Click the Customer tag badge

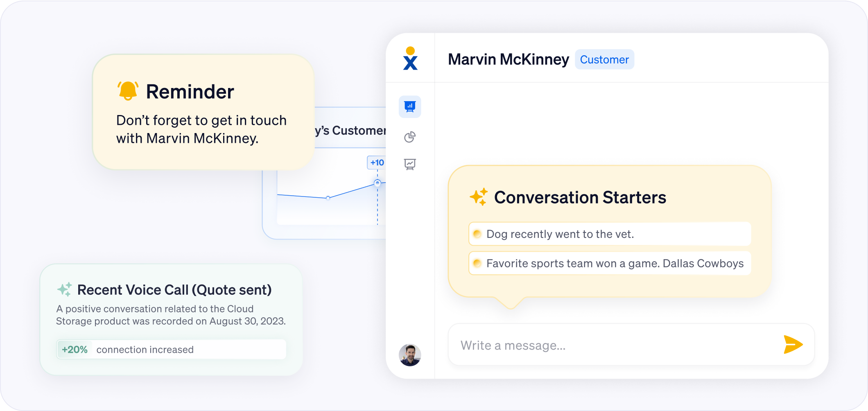[x=604, y=60]
